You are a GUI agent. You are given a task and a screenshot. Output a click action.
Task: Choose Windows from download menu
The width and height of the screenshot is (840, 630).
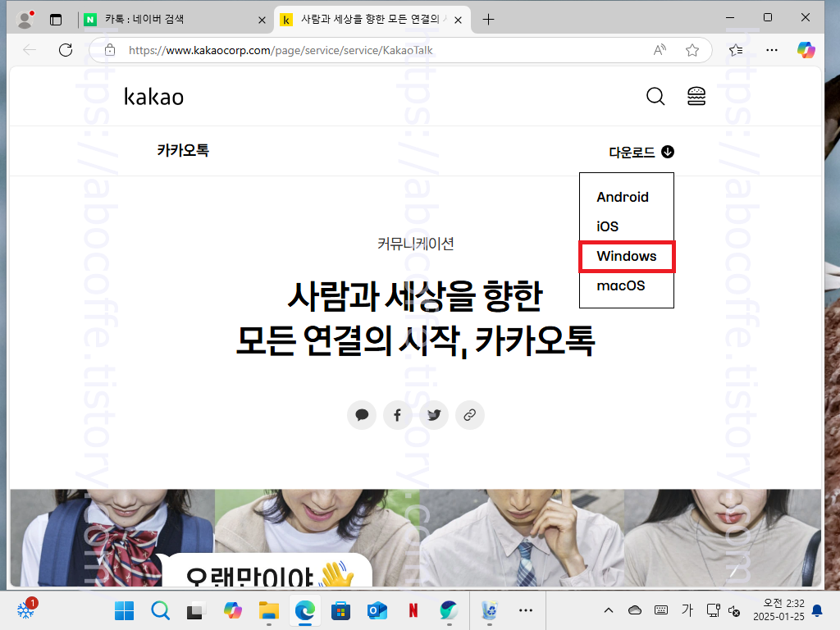(627, 257)
